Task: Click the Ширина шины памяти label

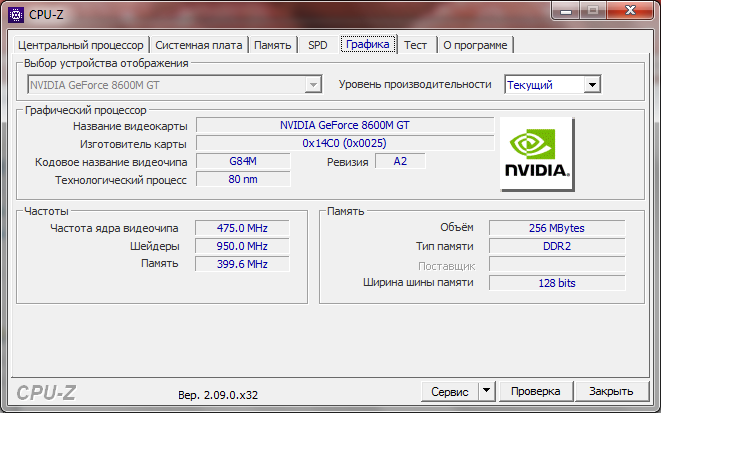Action: 418,283
